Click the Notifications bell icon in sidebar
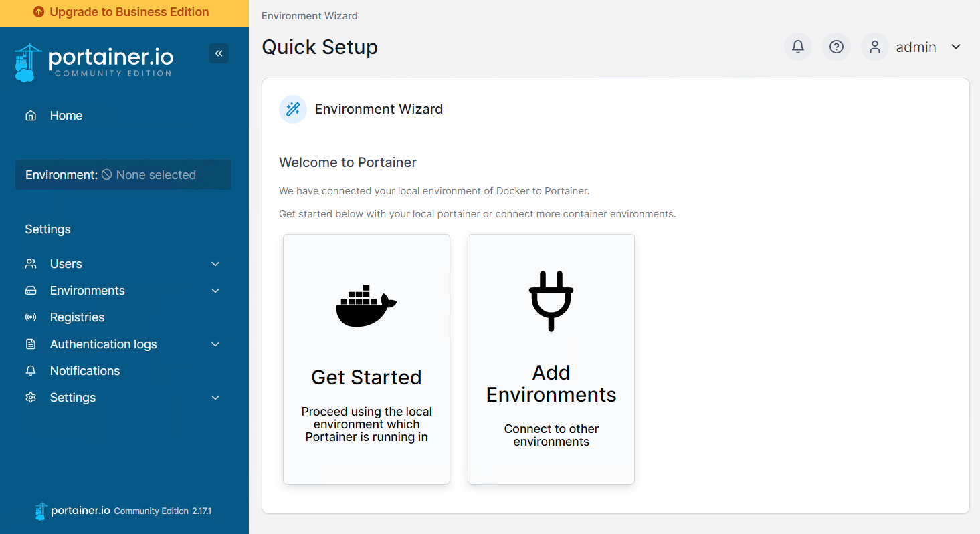The height and width of the screenshot is (534, 980). coord(31,371)
